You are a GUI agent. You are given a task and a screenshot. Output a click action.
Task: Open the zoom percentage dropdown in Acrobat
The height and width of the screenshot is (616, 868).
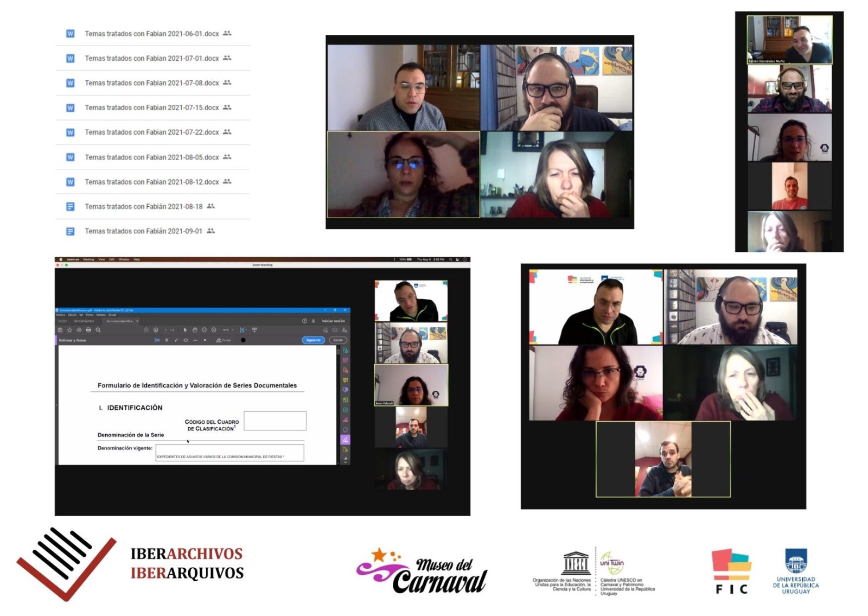(x=228, y=330)
